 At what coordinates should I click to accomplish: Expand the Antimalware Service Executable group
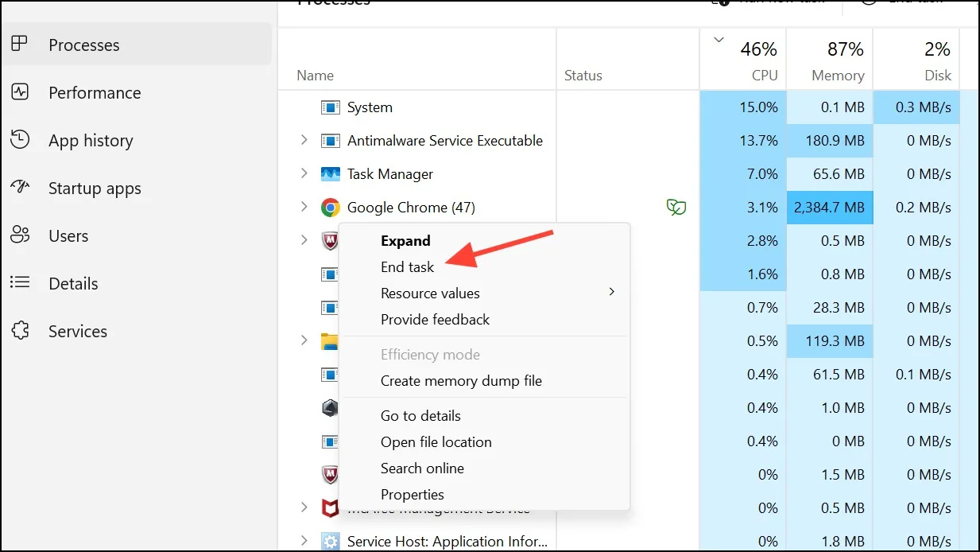tap(304, 141)
